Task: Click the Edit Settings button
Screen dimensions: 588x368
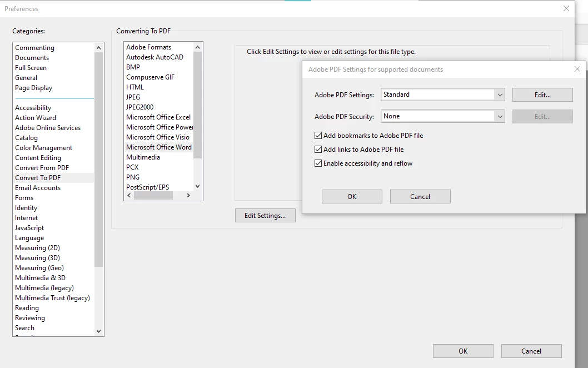Action: click(x=265, y=215)
